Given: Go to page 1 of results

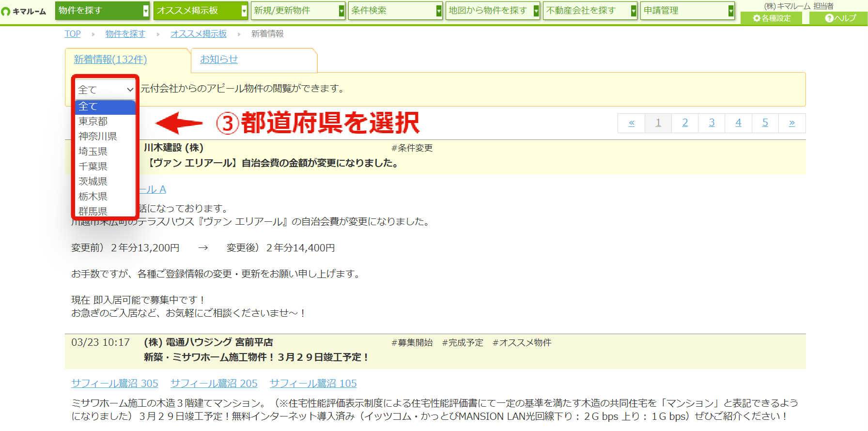Looking at the screenshot, I should tap(658, 123).
